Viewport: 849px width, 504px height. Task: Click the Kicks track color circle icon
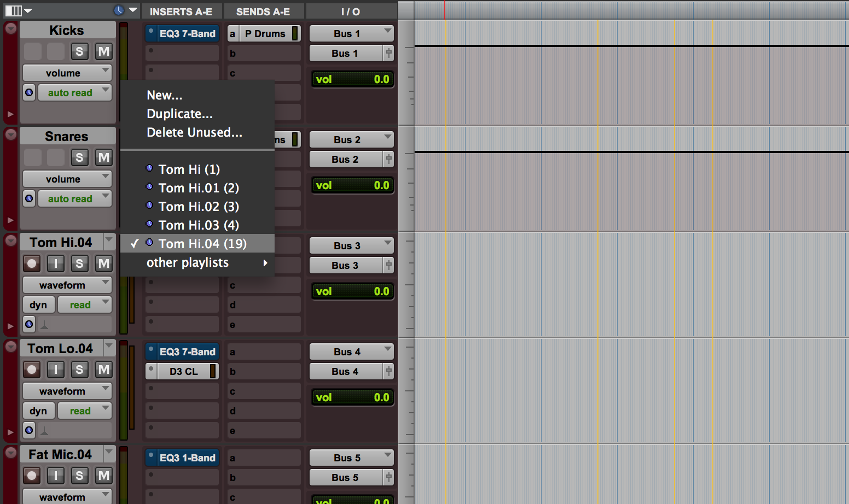[11, 28]
